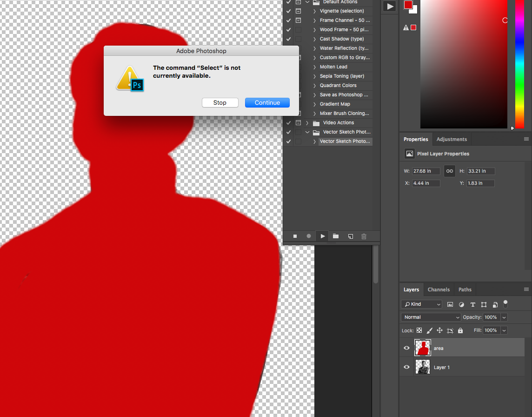
Task: Toggle the link width and height icon
Action: coord(449,171)
